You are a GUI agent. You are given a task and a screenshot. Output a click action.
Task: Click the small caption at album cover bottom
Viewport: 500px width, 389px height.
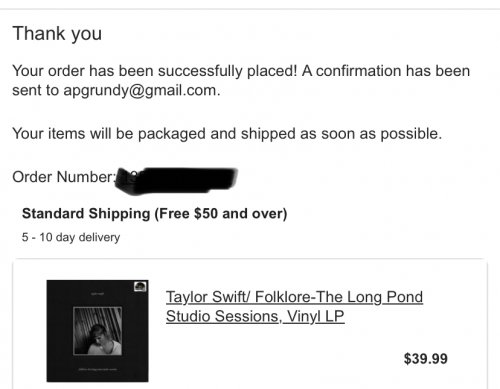(97, 369)
